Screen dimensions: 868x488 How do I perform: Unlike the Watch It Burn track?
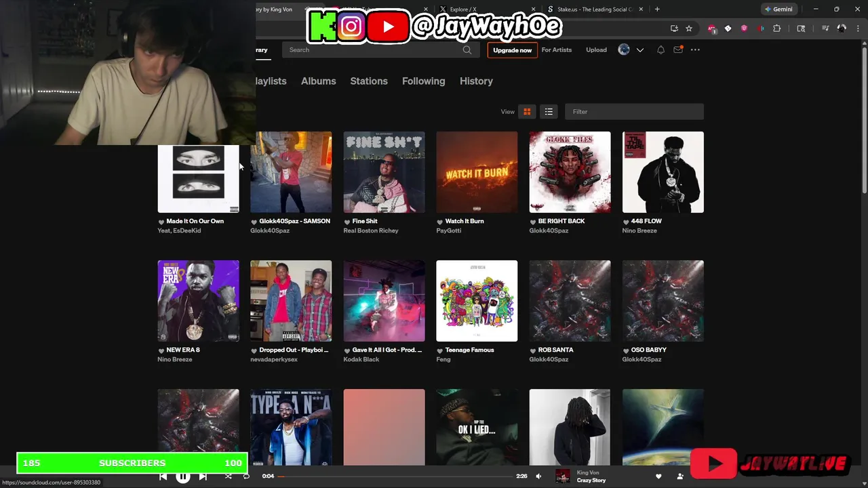[440, 222]
